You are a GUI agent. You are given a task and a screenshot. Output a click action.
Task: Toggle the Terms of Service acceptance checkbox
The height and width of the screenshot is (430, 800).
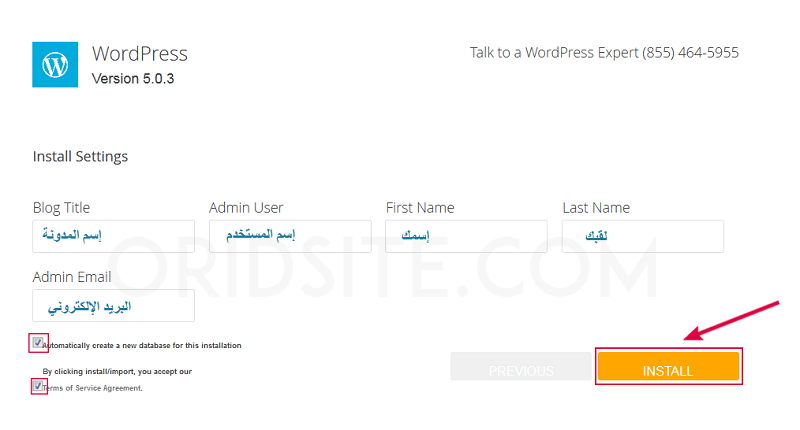click(x=39, y=386)
